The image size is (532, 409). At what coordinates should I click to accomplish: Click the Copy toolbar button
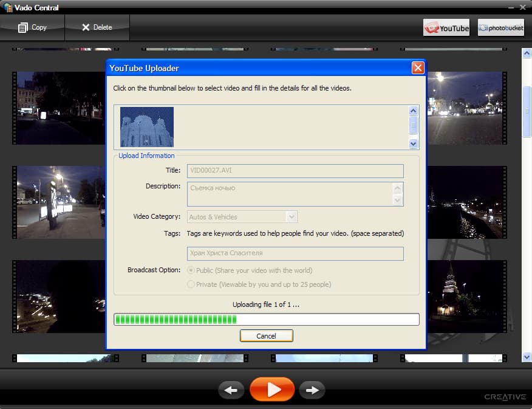coord(32,27)
